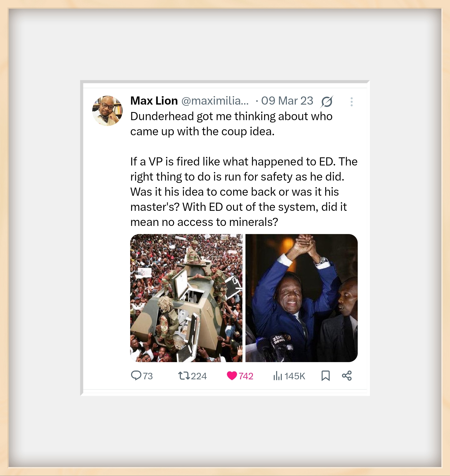
Task: Open the three-dot more options menu
Action: pos(351,102)
